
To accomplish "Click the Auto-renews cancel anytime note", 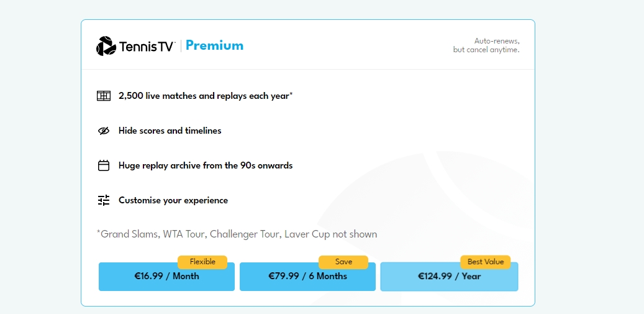I will click(486, 45).
